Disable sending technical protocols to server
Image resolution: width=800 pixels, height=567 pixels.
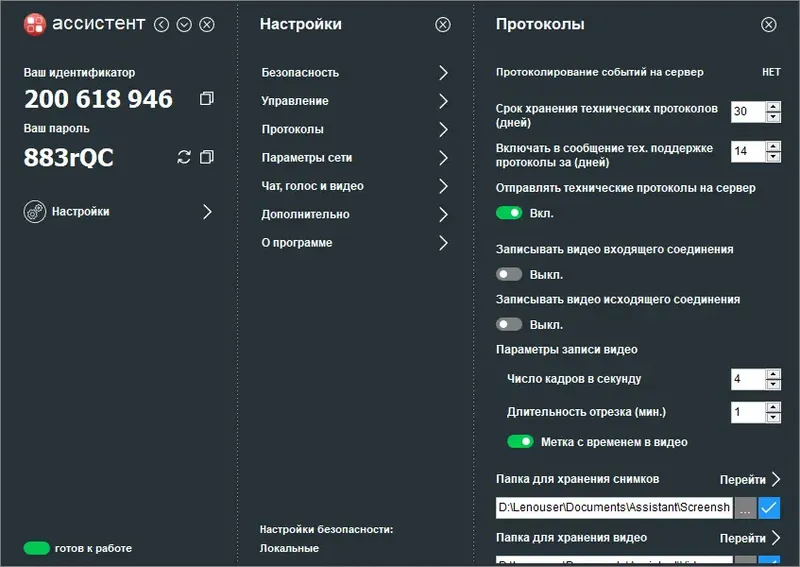(x=509, y=213)
